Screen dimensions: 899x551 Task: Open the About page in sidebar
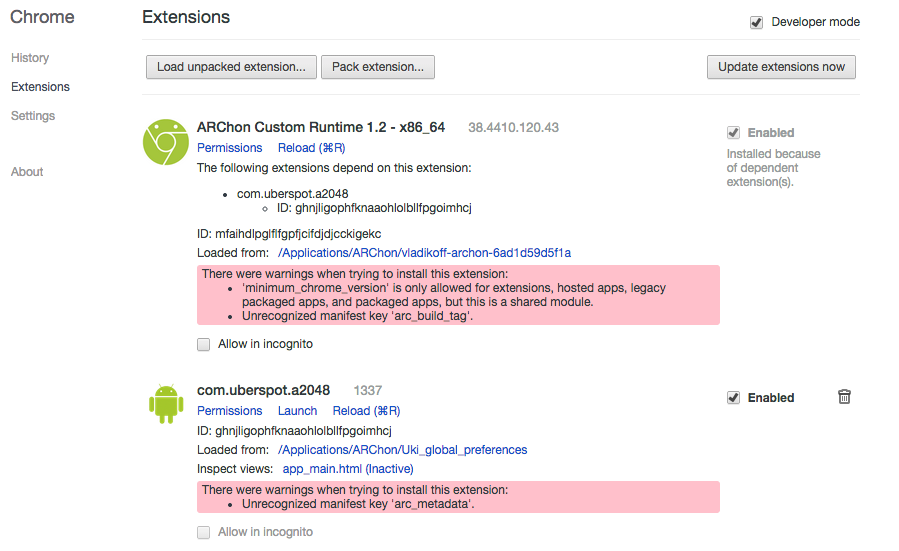pyautogui.click(x=27, y=172)
